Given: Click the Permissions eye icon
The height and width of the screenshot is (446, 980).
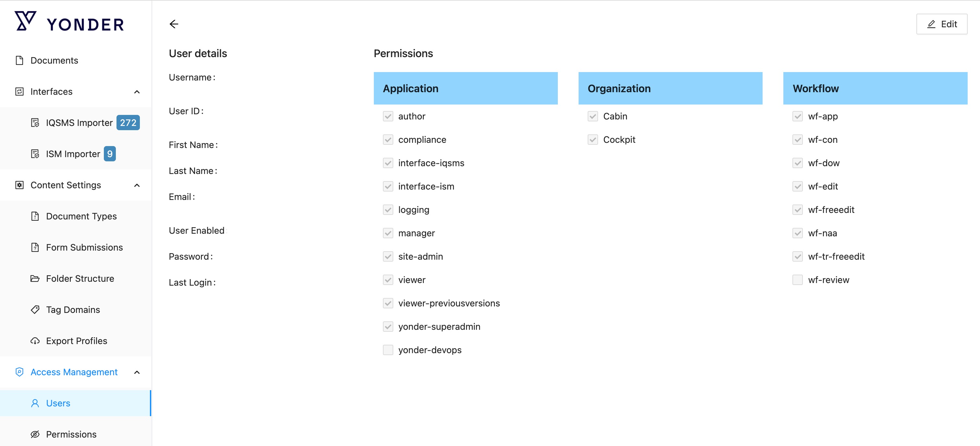Looking at the screenshot, I should tap(35, 434).
